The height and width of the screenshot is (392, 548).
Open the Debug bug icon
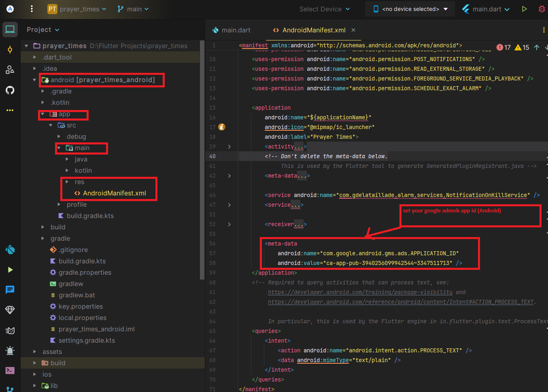[542, 8]
